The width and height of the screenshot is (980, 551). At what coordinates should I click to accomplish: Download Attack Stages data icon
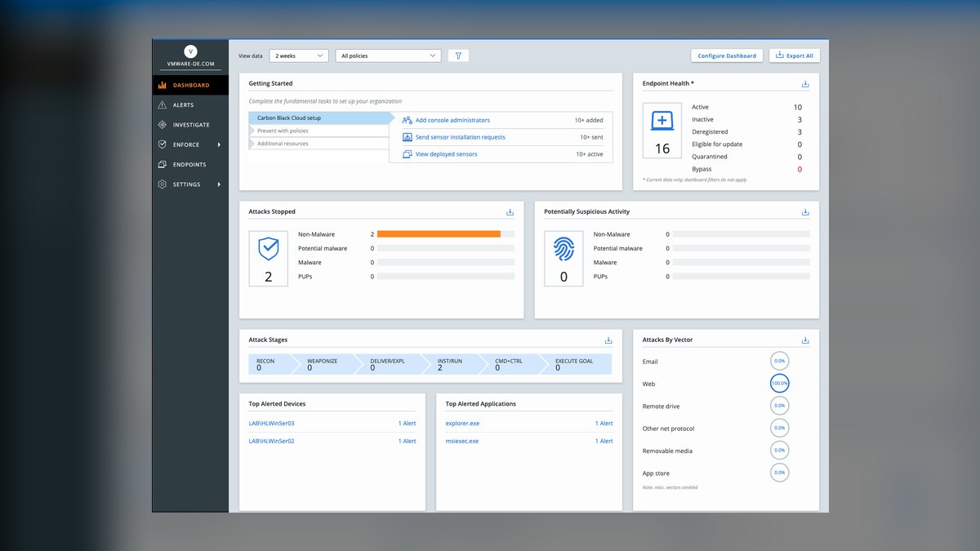[608, 340]
